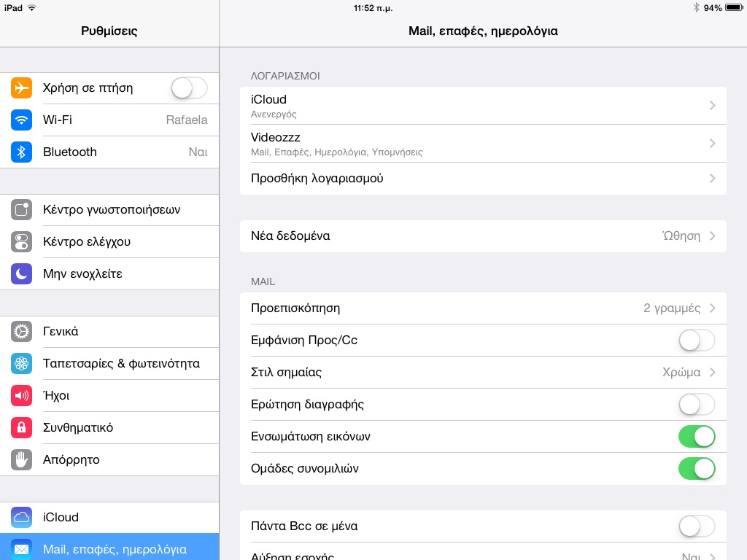Tap Προσθήκη λογαριασμού to add account
This screenshot has height=560, width=747.
tap(483, 179)
